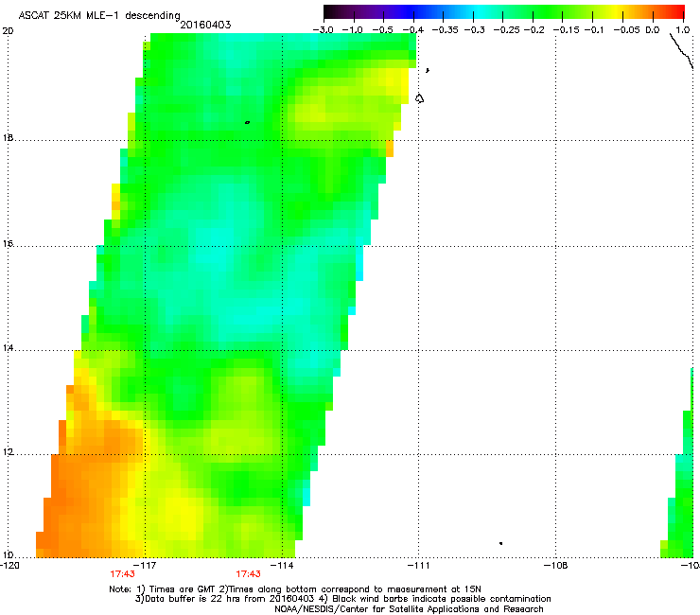Pick the black end of the color bar
Viewport: 700px width, 615px height.
[x=329, y=11]
